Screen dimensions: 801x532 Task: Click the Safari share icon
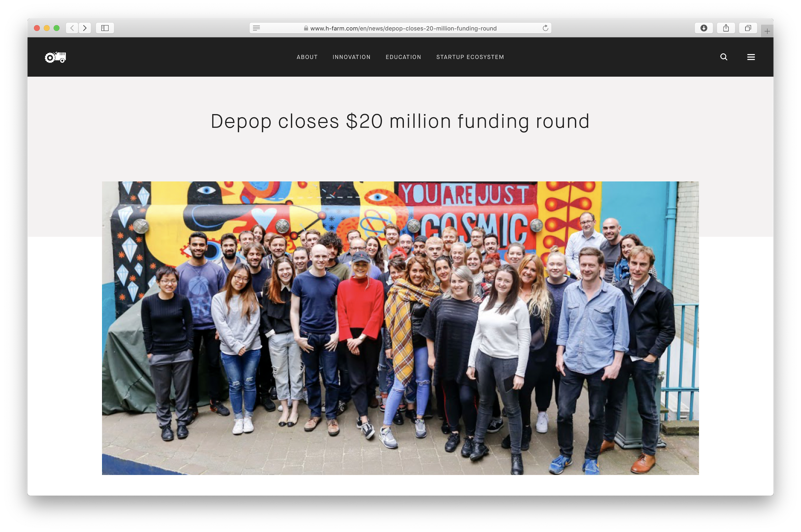pyautogui.click(x=726, y=28)
